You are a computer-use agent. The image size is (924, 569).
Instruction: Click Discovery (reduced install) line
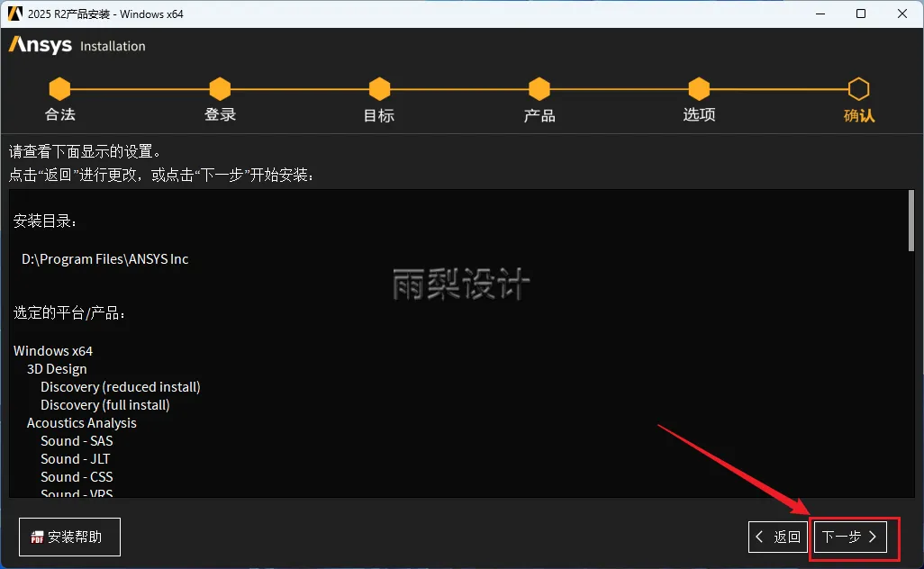[120, 387]
